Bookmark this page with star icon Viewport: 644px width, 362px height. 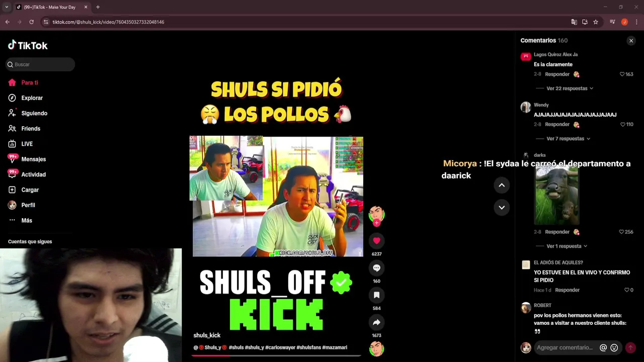pyautogui.click(x=596, y=22)
